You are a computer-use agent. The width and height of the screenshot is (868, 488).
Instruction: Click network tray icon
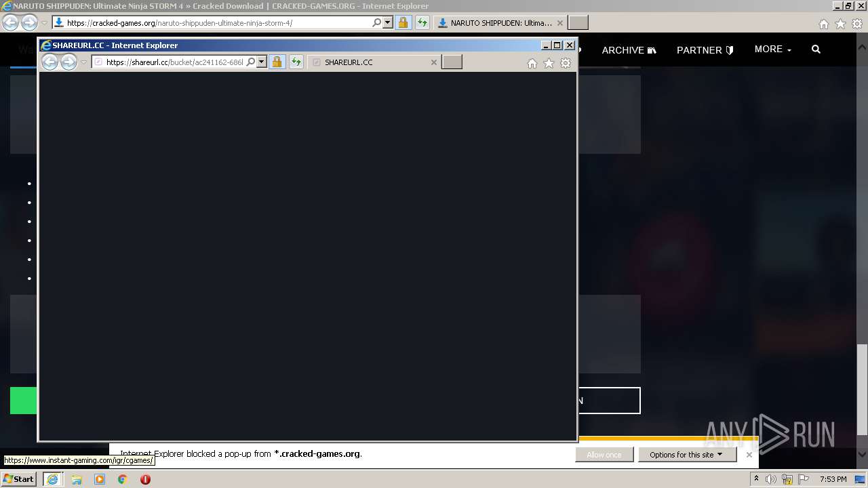click(x=788, y=479)
